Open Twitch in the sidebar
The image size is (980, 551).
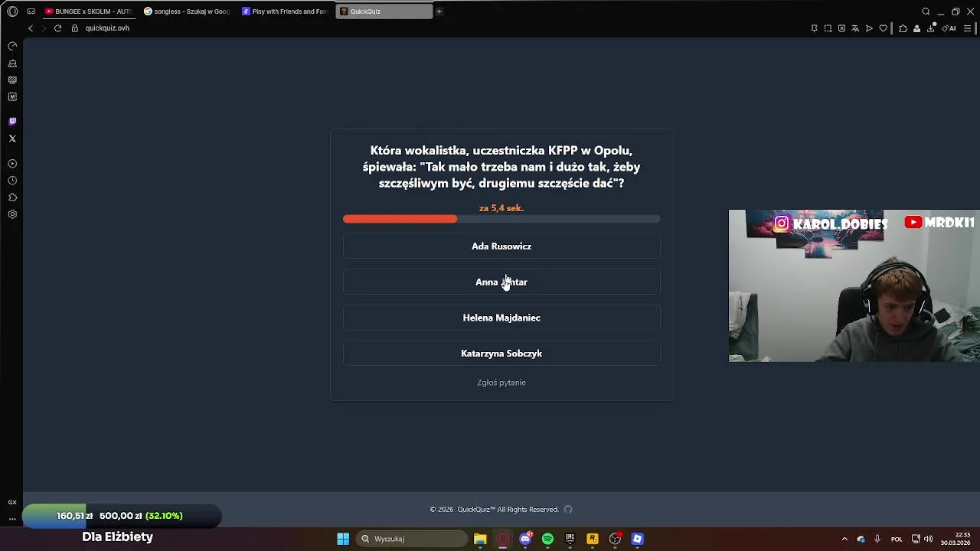click(12, 122)
